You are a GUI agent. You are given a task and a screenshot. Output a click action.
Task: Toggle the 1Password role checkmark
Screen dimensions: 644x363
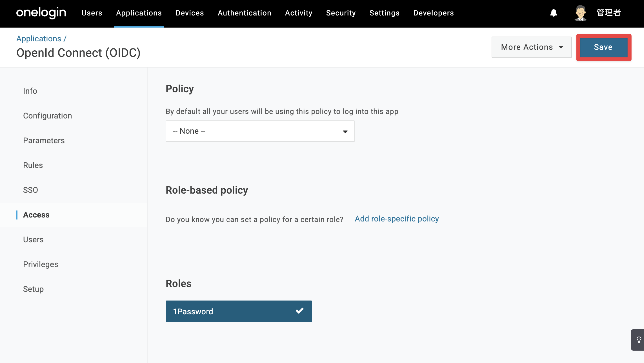[x=299, y=311]
